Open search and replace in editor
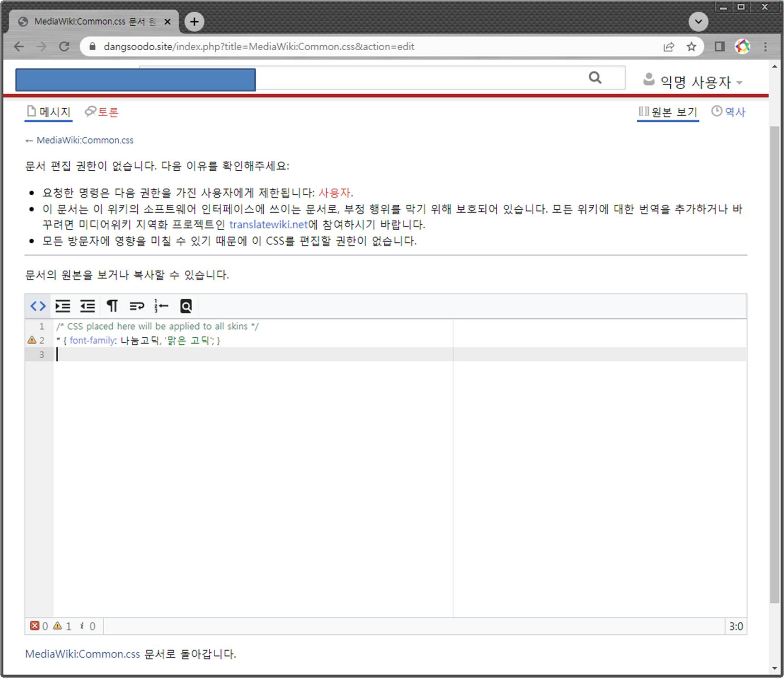Screen dimensions: 784x678 pyautogui.click(x=186, y=306)
